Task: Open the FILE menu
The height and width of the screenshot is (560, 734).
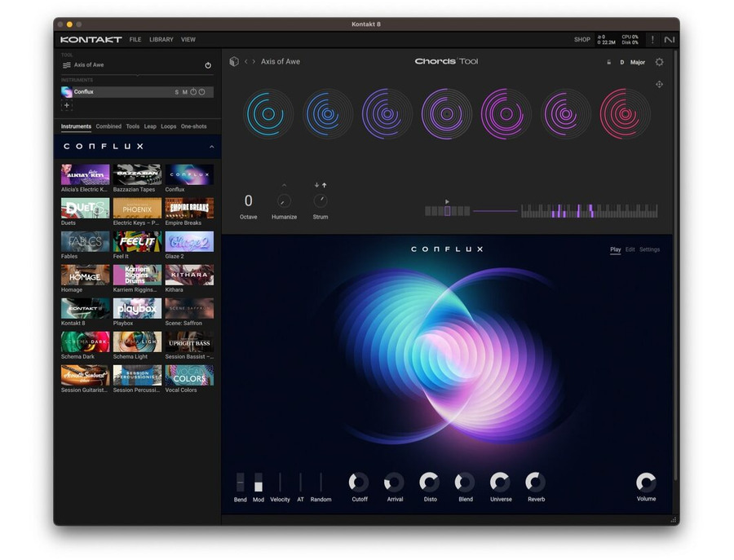Action: (x=135, y=40)
